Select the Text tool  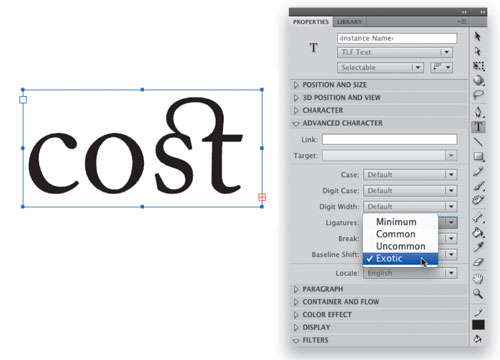pyautogui.click(x=478, y=127)
